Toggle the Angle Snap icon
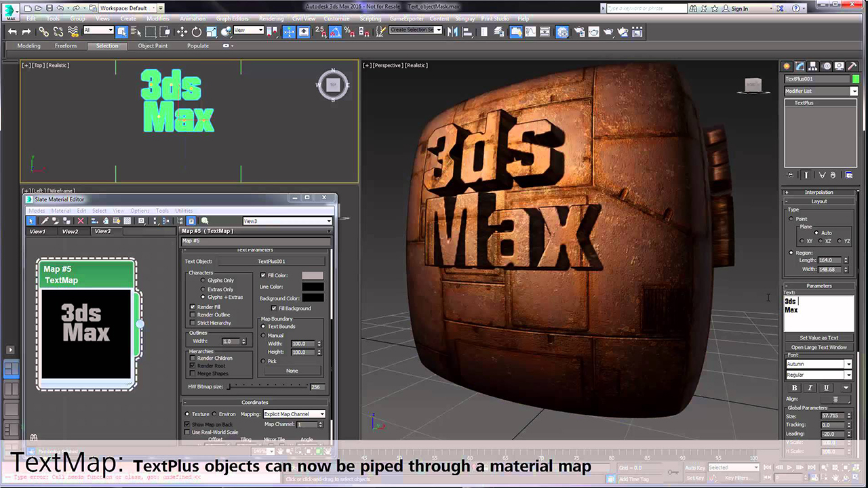 (x=334, y=32)
